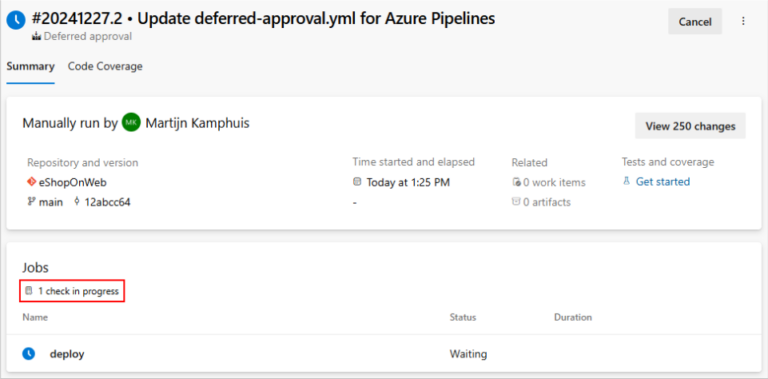Viewport: 768px width, 379px height.
Task: Click the Martijn Kamphuis name
Action: (197, 123)
